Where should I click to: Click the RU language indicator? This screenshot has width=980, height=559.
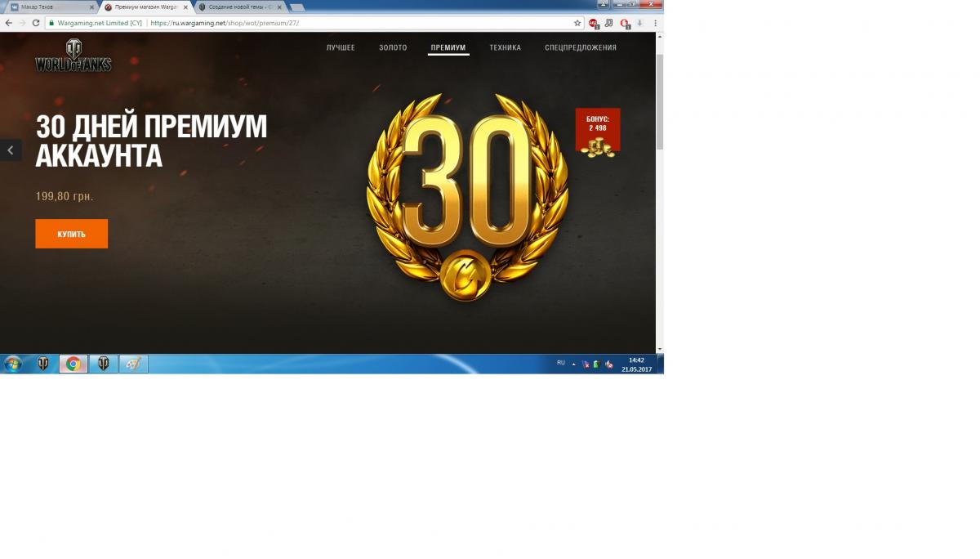(x=560, y=363)
